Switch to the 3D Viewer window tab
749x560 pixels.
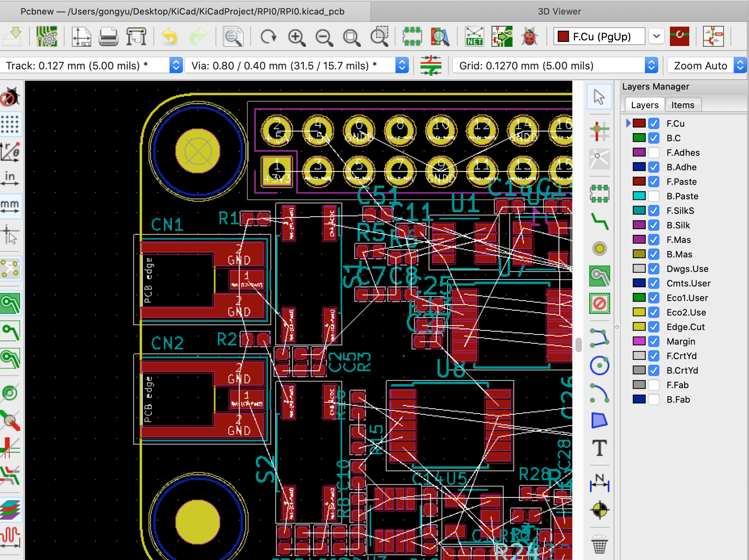click(x=559, y=11)
